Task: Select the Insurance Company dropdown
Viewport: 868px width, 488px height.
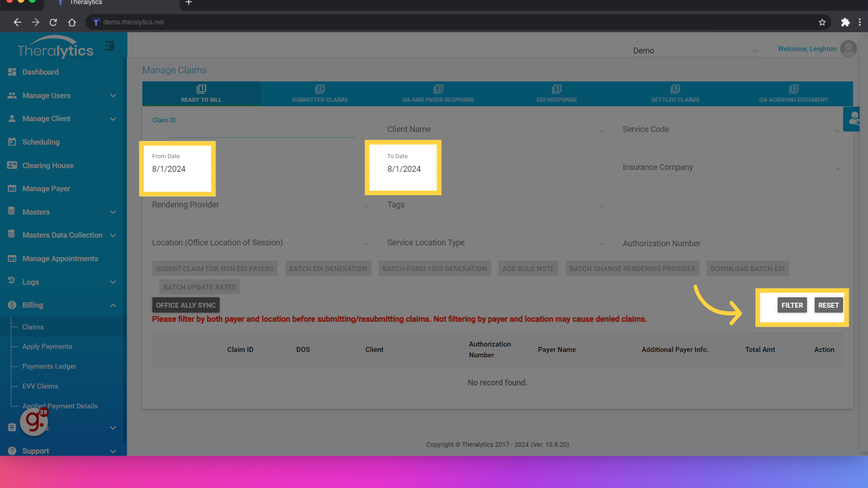Action: pos(730,167)
